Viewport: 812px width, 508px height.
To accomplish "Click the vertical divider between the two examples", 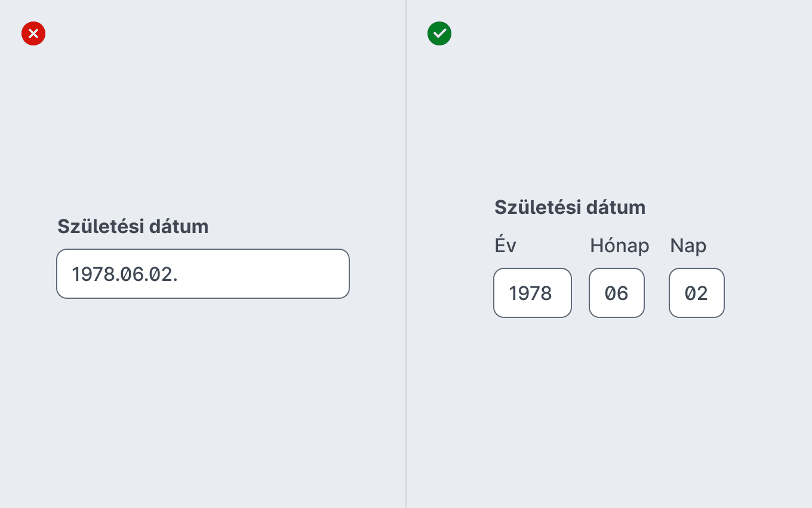I will pyautogui.click(x=406, y=254).
